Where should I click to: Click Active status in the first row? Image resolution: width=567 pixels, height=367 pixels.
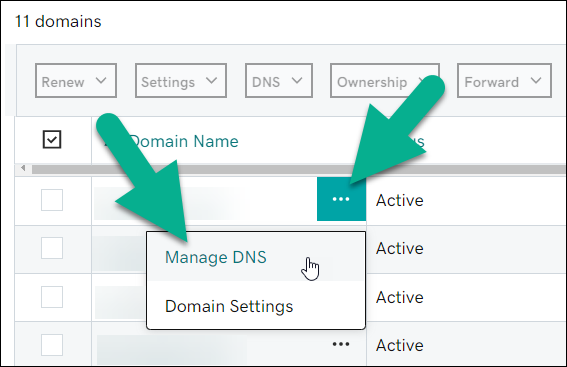[x=400, y=200]
